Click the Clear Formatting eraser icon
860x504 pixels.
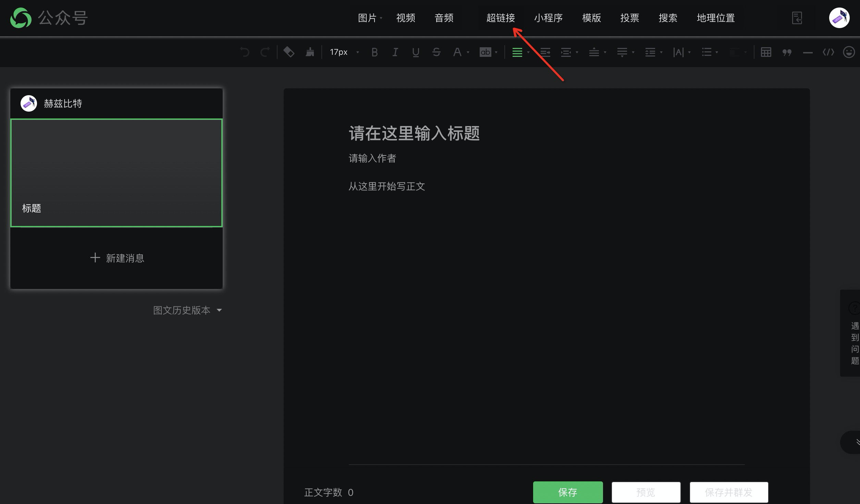(289, 52)
